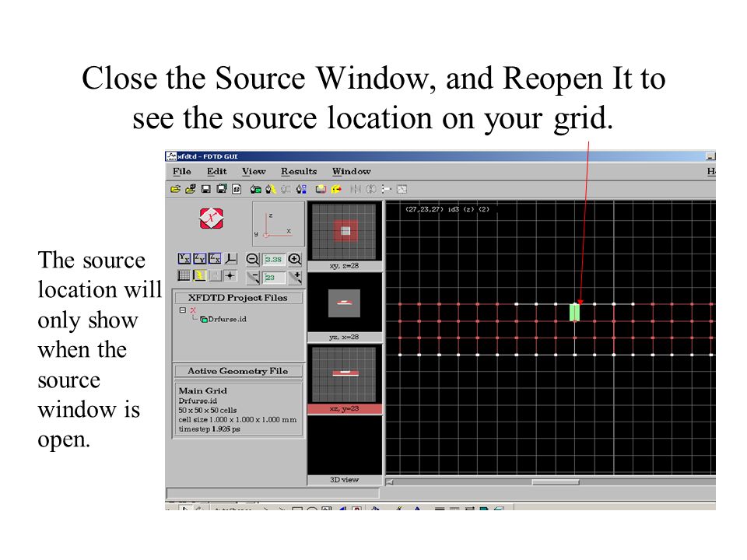Open the View menu
This screenshot has height=560, width=747.
click(254, 171)
